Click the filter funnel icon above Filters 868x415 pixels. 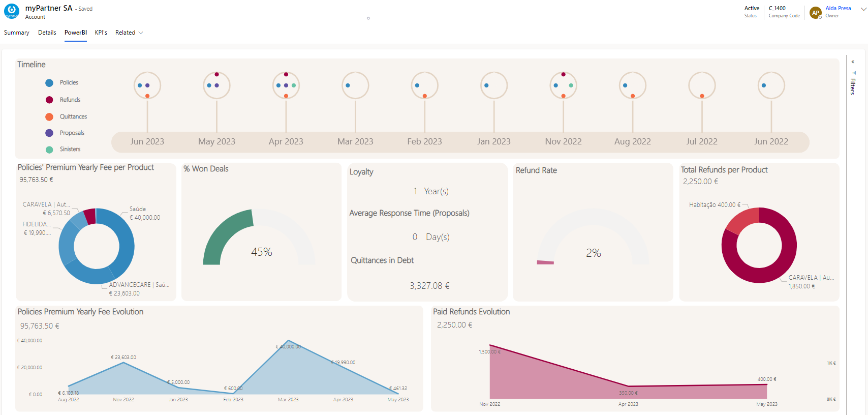point(854,73)
